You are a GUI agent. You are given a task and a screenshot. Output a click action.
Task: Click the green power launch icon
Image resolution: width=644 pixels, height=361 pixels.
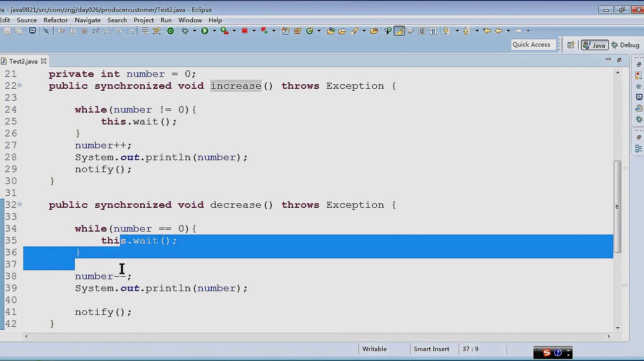pos(171,31)
